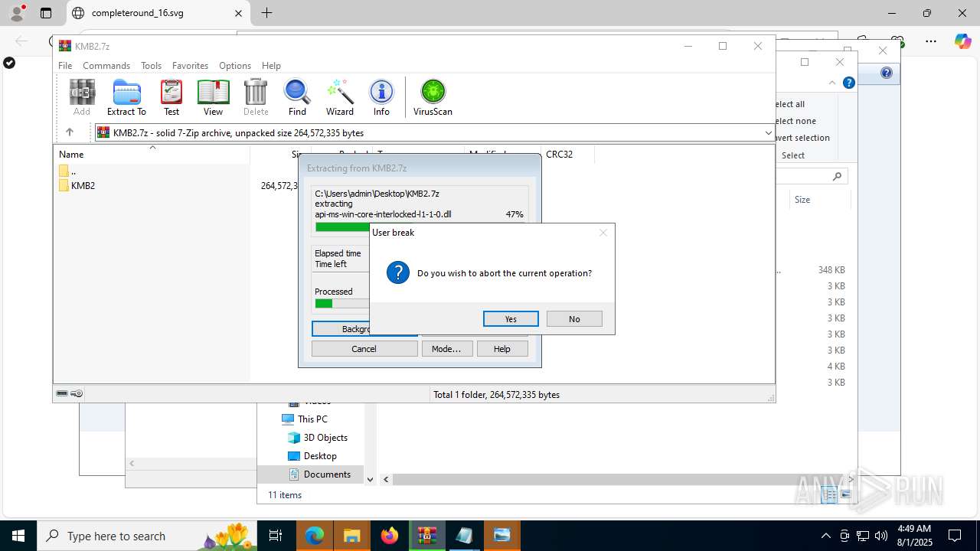The height and width of the screenshot is (551, 980).
Task: Launch Microsoft Edge from taskbar
Action: point(315,536)
